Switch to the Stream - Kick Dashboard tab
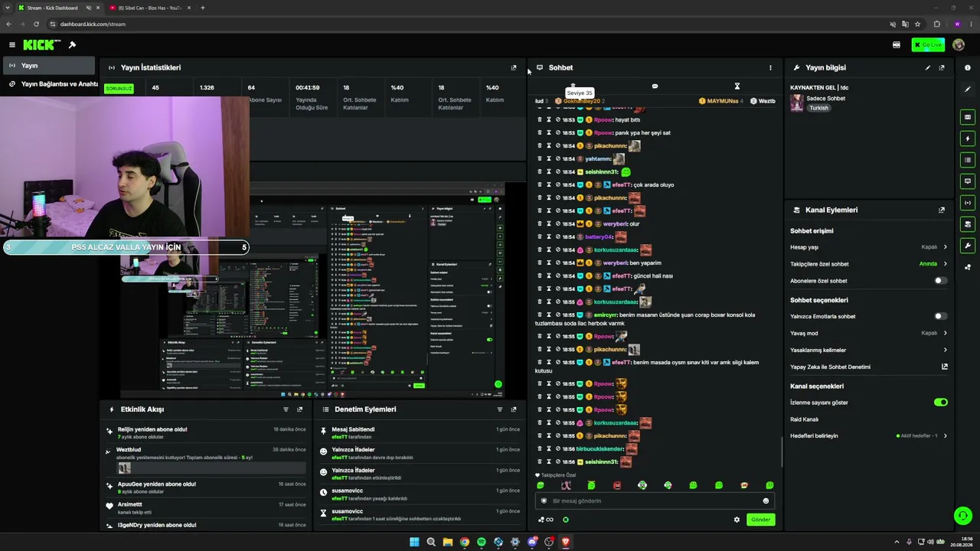Viewport: 980px width, 551px height. click(x=52, y=8)
